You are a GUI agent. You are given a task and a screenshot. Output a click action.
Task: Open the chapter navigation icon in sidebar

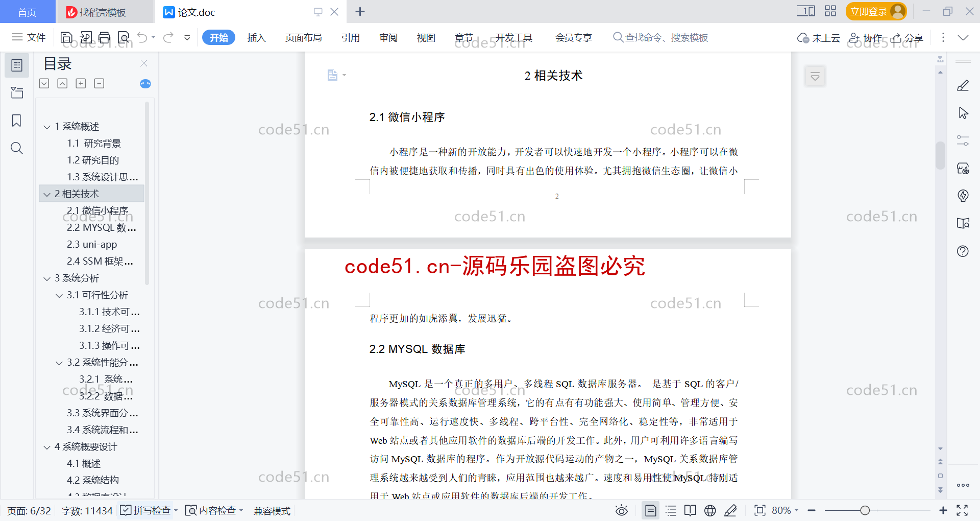coord(17,93)
